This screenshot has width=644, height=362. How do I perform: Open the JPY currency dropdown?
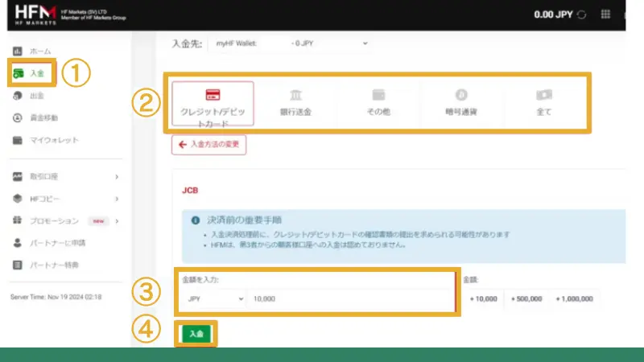coord(214,298)
